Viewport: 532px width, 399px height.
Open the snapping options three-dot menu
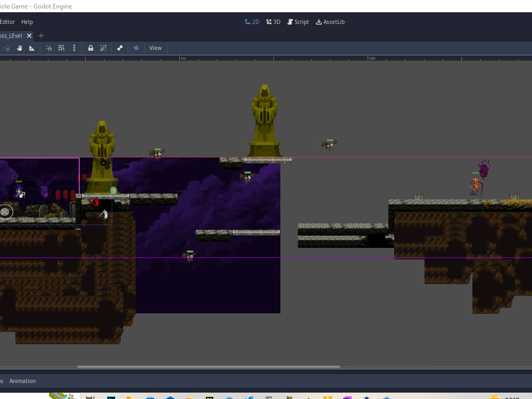[x=74, y=48]
